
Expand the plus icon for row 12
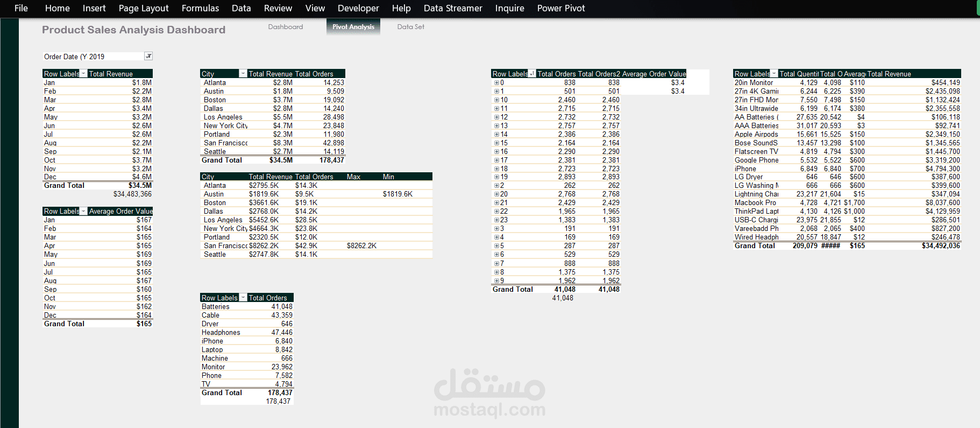coord(496,117)
